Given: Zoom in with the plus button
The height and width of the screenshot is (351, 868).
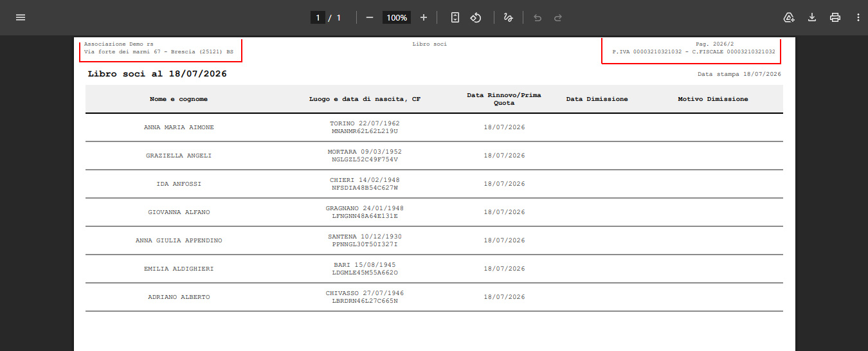Looking at the screenshot, I should click(424, 17).
